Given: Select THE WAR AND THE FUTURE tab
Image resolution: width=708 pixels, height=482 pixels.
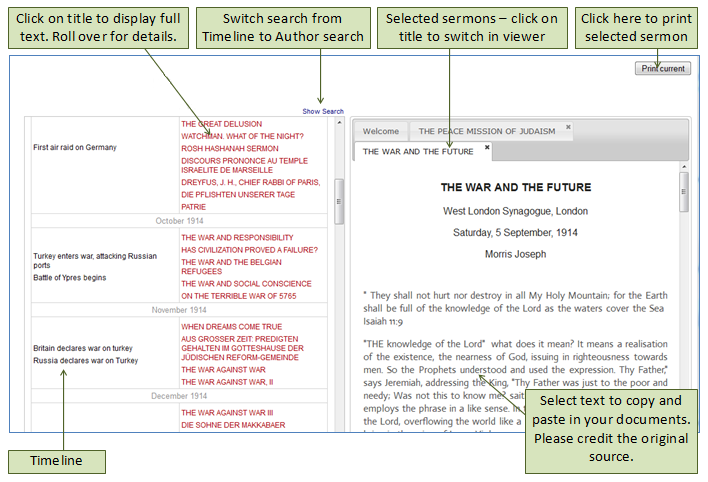Looking at the screenshot, I should pyautogui.click(x=418, y=151).
